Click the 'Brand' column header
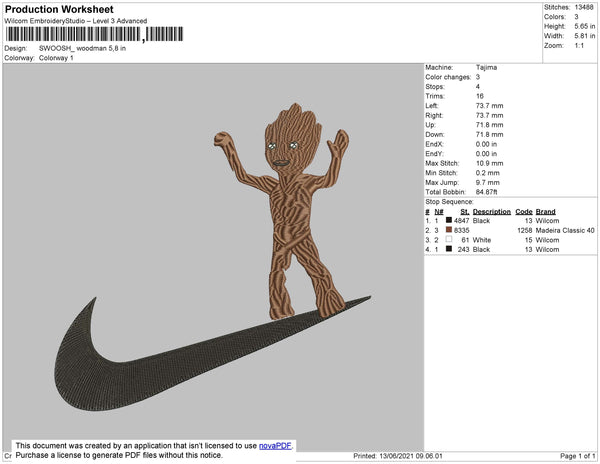Image resolution: width=600 pixels, height=464 pixels. [x=546, y=212]
